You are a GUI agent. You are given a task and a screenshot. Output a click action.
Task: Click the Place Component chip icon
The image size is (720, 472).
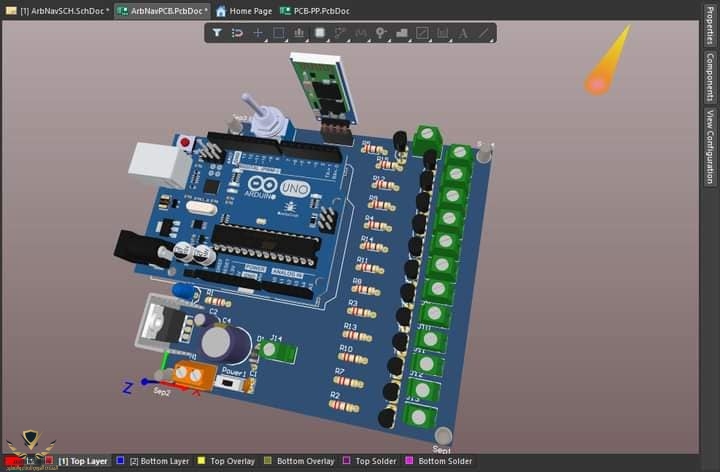(320, 33)
